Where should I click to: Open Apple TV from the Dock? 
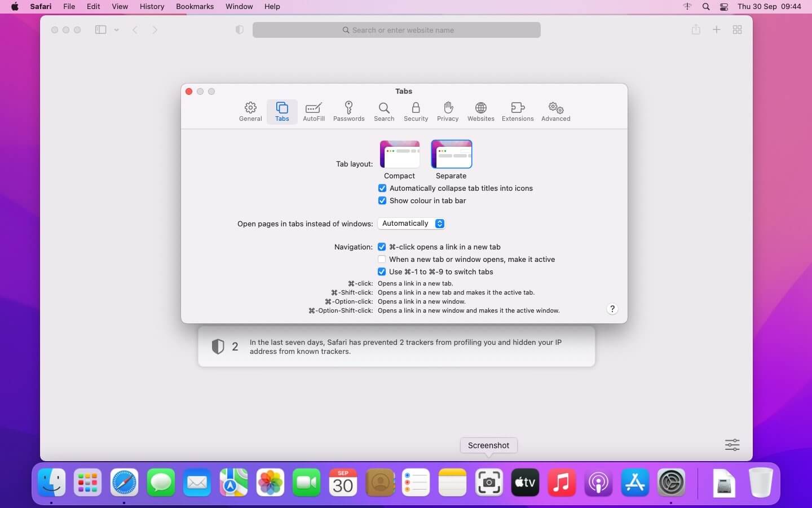pos(525,483)
